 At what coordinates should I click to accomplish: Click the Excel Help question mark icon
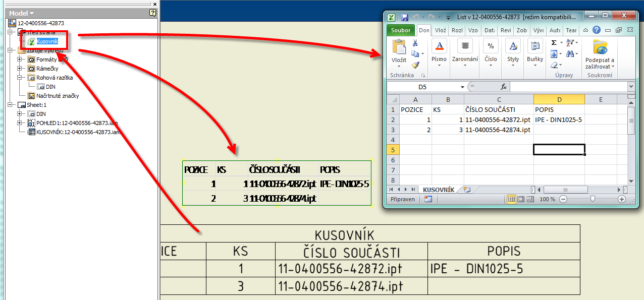[x=597, y=30]
